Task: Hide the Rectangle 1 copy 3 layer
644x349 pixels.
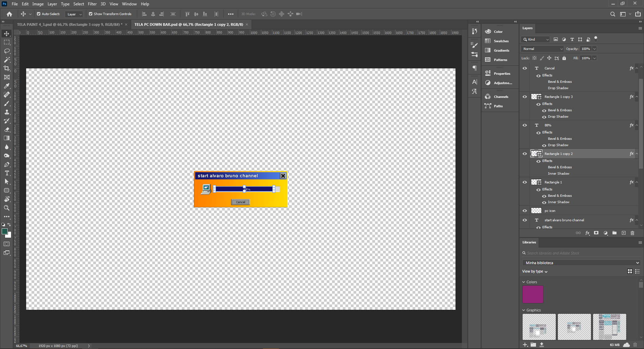Action: click(x=525, y=97)
